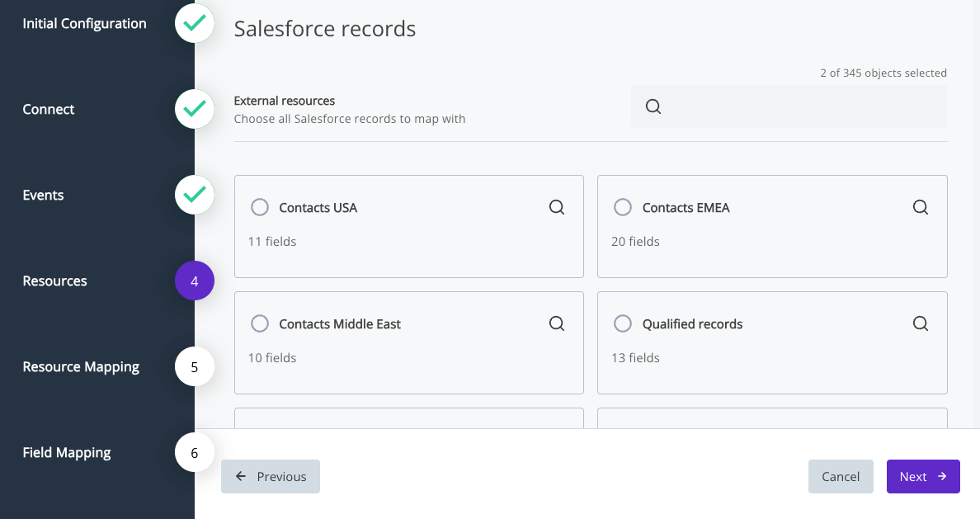Select the Contacts Middle East radio button

coord(259,323)
